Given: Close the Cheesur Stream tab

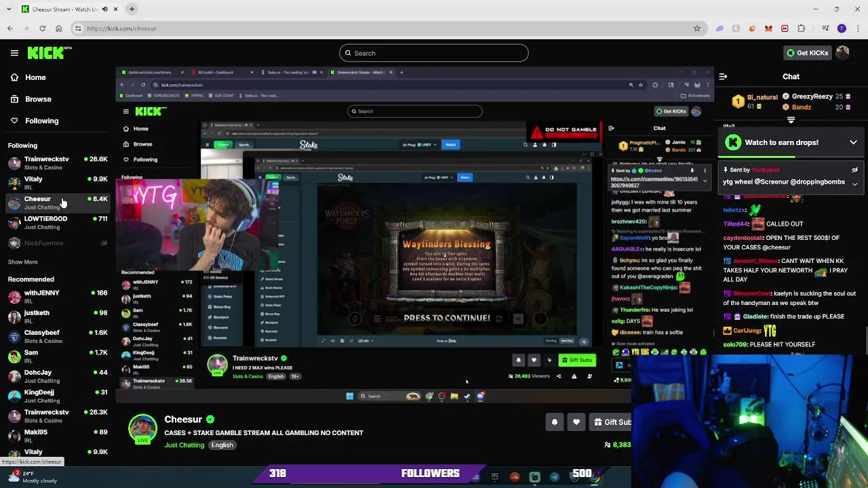Looking at the screenshot, I should point(115,9).
